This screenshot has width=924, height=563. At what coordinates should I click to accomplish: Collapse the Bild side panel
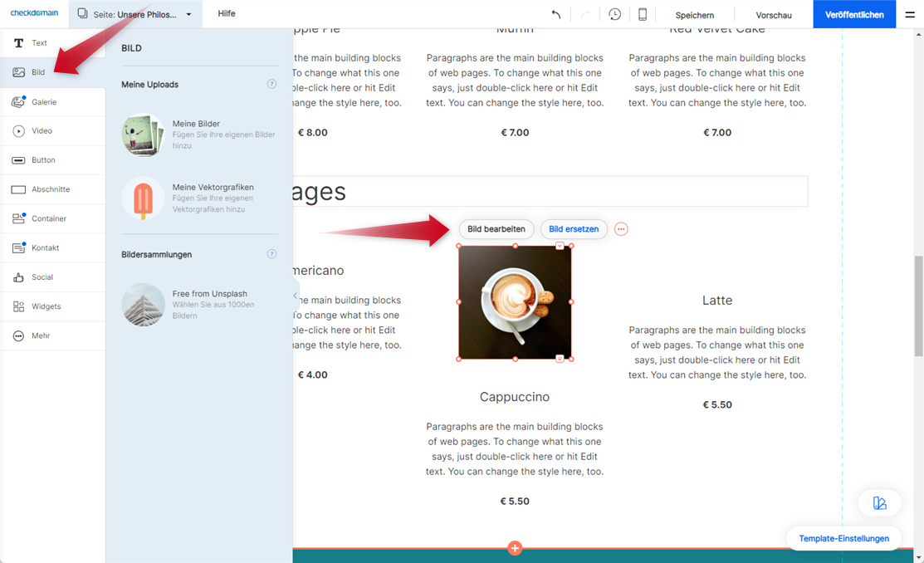point(295,296)
